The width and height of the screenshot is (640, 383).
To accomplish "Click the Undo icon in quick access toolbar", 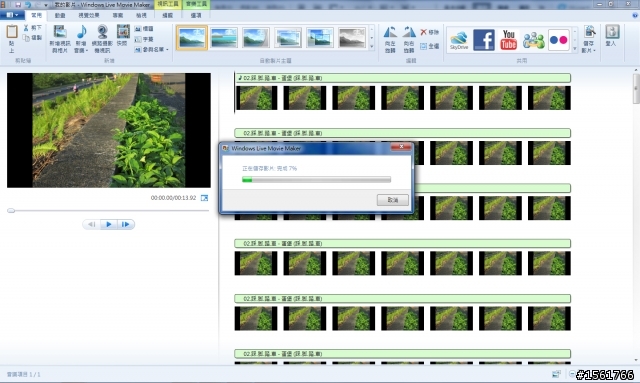I will tap(28, 5).
